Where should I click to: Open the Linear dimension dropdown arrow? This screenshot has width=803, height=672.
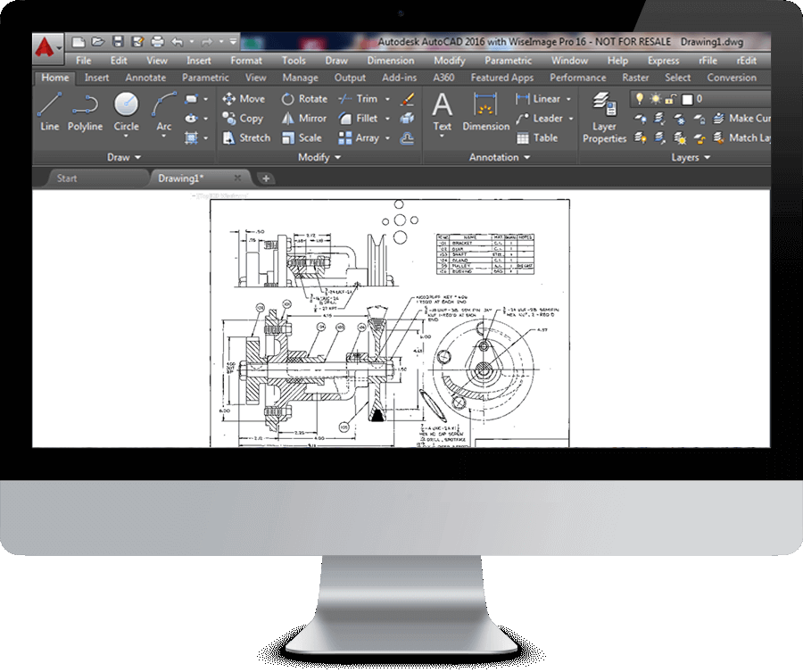pyautogui.click(x=568, y=99)
